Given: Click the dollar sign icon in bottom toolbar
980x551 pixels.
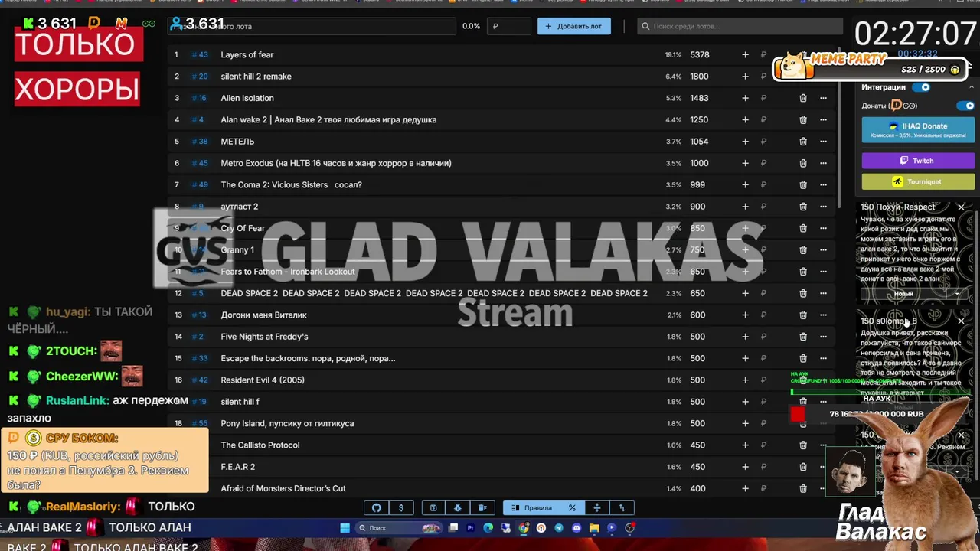Looking at the screenshot, I should point(401,508).
